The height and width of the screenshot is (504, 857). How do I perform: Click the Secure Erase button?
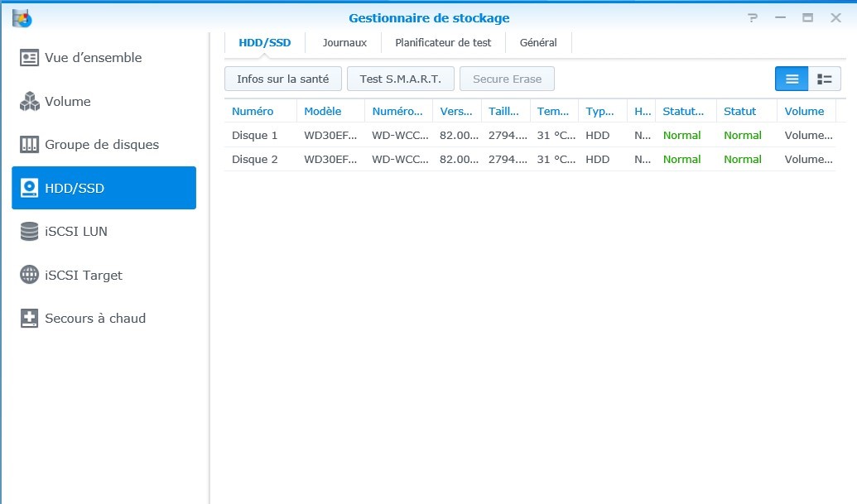click(508, 79)
